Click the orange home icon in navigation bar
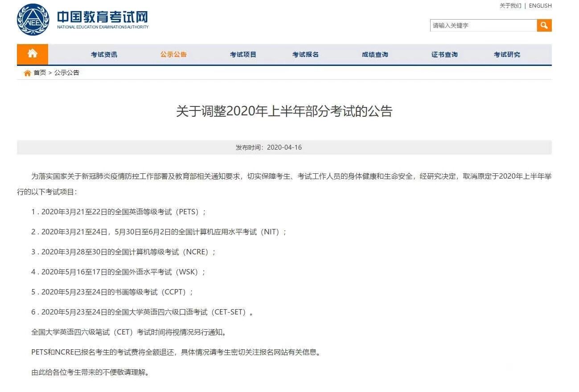The width and height of the screenshot is (579, 392). (x=33, y=54)
